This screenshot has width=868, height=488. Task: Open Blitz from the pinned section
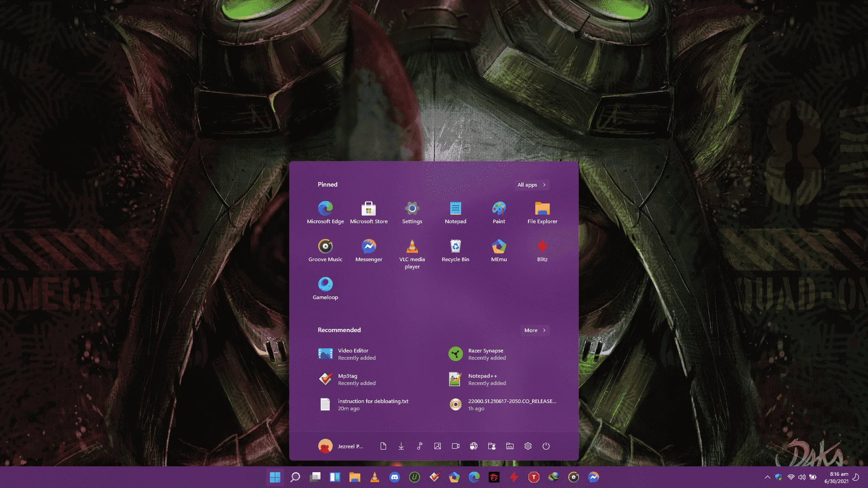pyautogui.click(x=542, y=251)
